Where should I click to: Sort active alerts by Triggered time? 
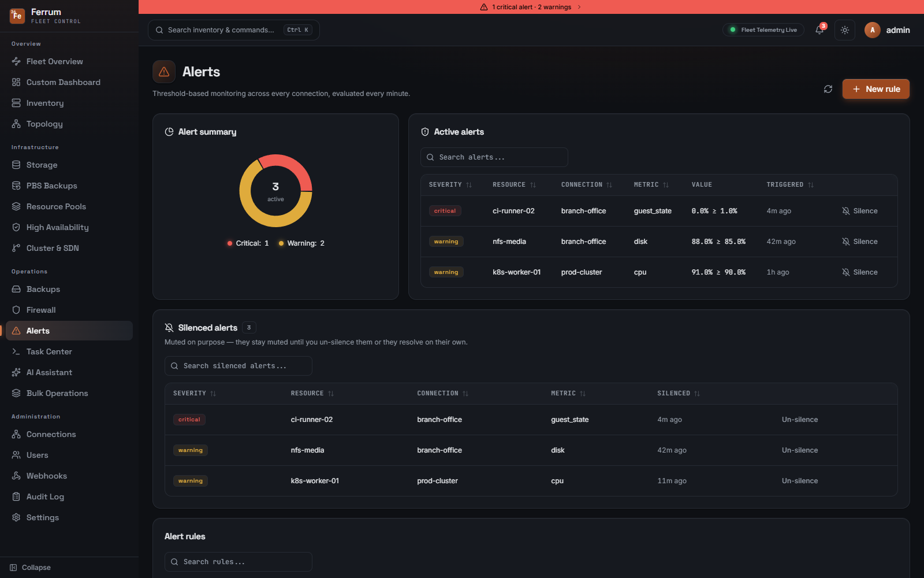[x=790, y=185]
